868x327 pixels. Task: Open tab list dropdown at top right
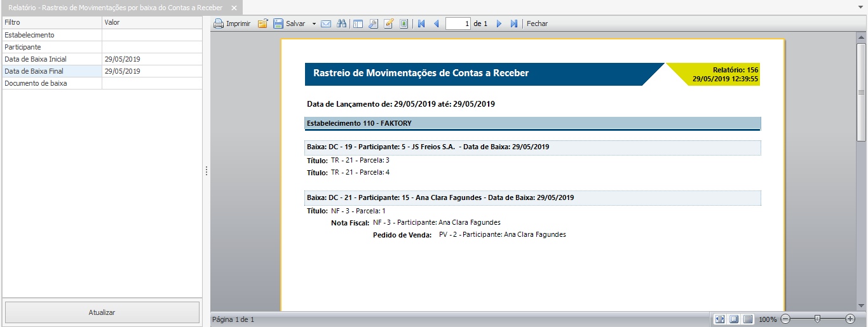[860, 6]
